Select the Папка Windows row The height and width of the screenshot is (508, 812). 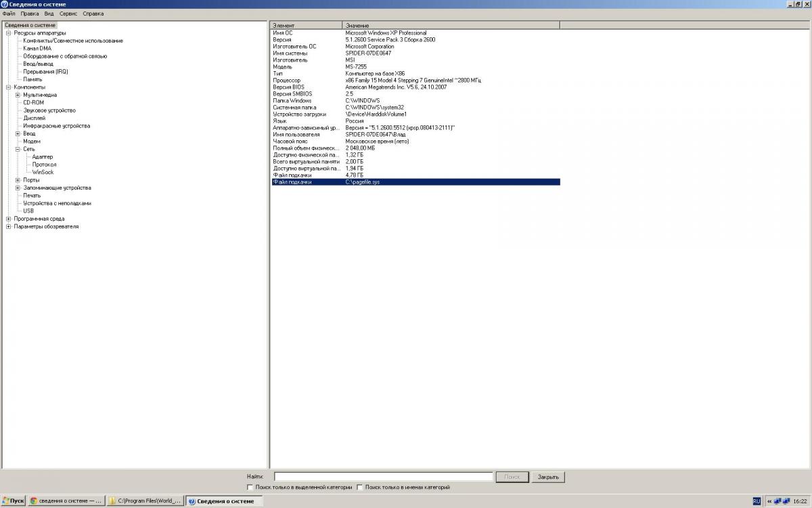click(415, 101)
